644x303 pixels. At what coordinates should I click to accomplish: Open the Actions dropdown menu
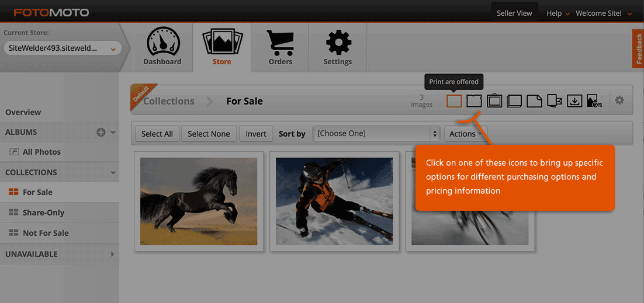pos(466,134)
